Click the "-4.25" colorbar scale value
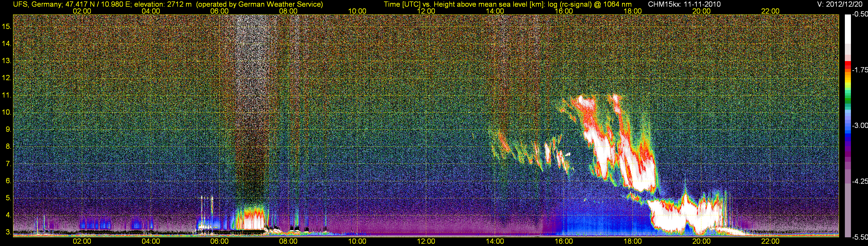Screen dimensions: 868x246 [860, 181]
